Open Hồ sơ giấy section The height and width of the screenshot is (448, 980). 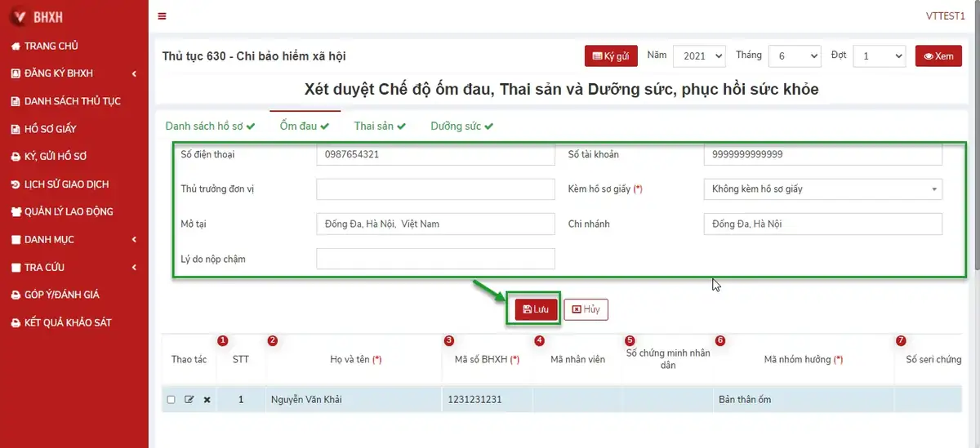point(43,129)
